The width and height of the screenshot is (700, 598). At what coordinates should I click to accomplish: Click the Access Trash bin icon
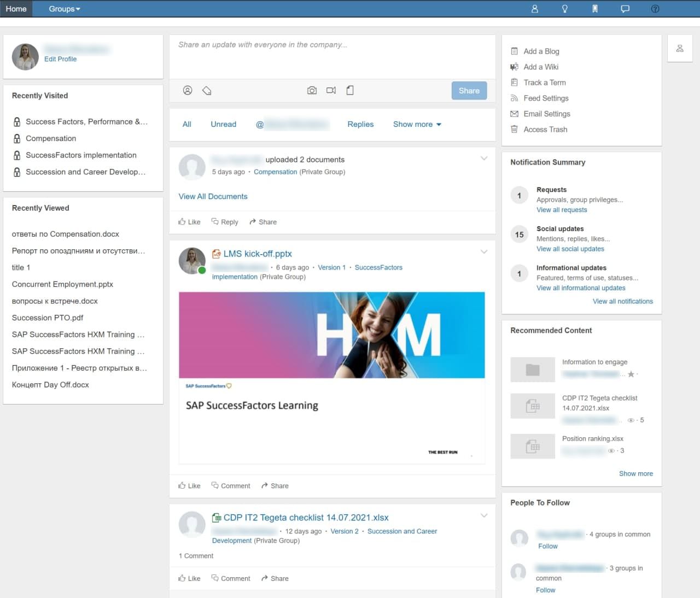[x=514, y=130]
